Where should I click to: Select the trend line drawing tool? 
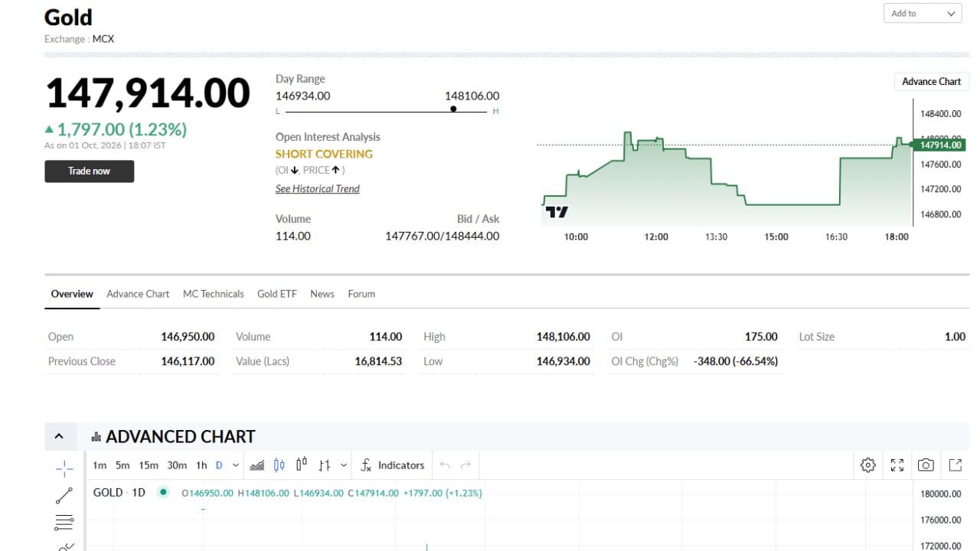[x=64, y=496]
